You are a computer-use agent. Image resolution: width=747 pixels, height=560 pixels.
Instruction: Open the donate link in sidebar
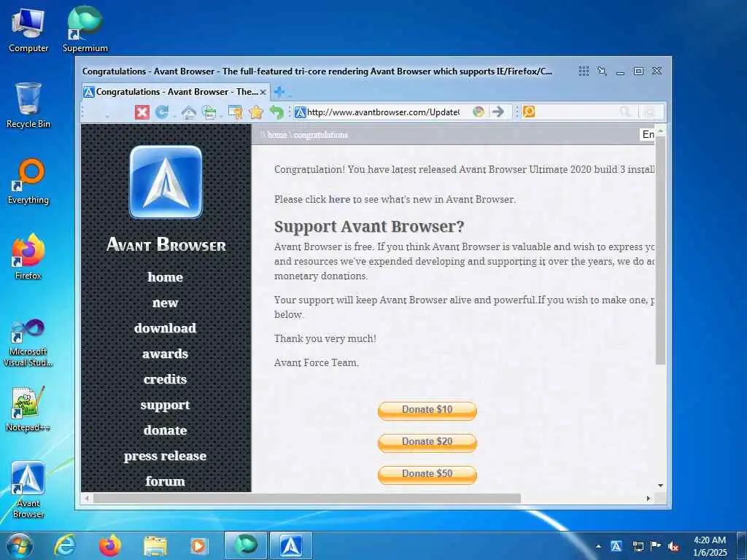pos(165,430)
